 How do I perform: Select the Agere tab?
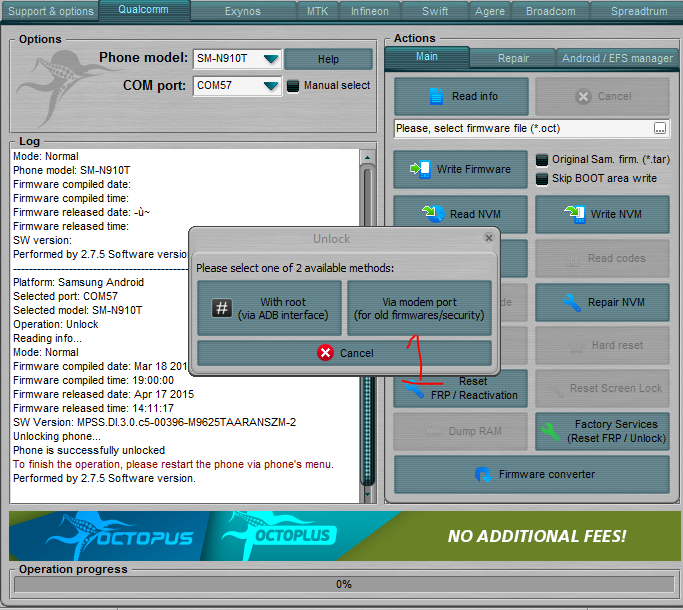[x=490, y=11]
